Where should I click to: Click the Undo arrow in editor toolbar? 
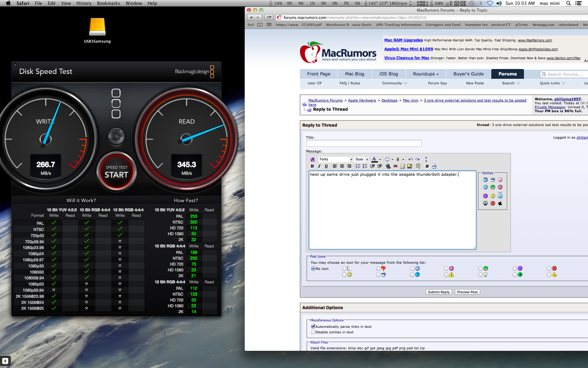point(410,159)
